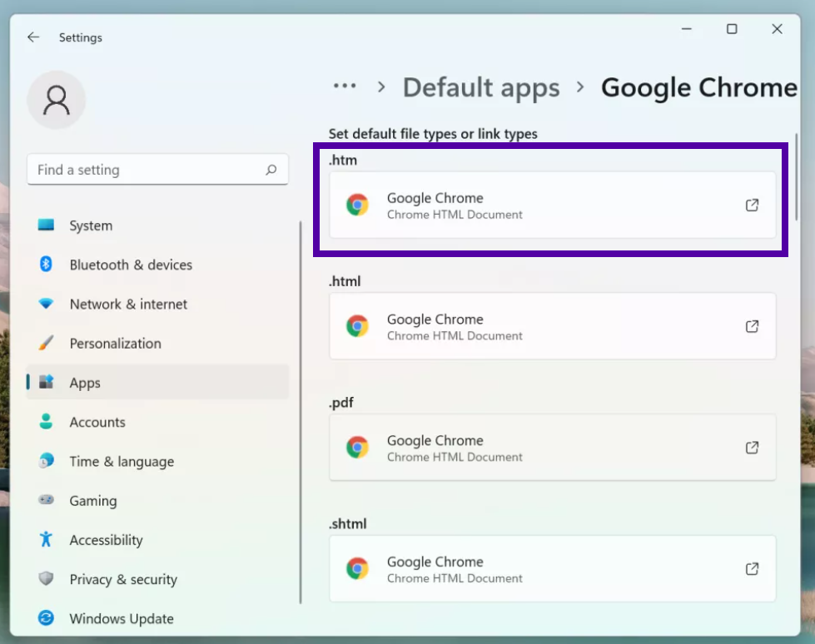Viewport: 815px width, 644px height.
Task: Open Accounts settings
Action: pyautogui.click(x=157, y=422)
